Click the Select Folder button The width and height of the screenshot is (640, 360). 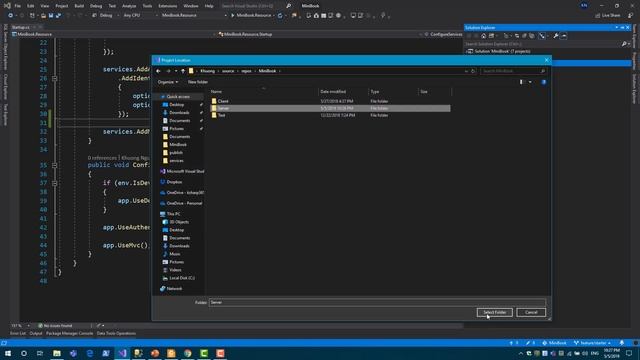click(494, 312)
